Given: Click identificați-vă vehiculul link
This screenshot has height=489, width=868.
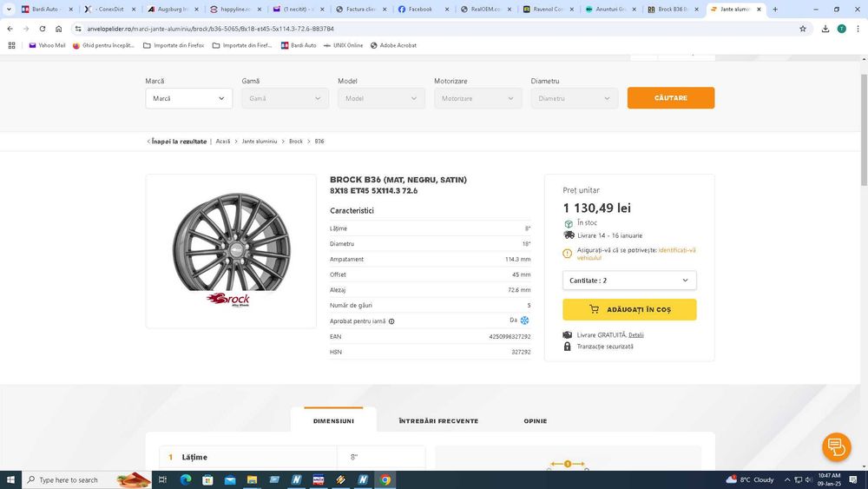Looking at the screenshot, I should click(x=636, y=254).
